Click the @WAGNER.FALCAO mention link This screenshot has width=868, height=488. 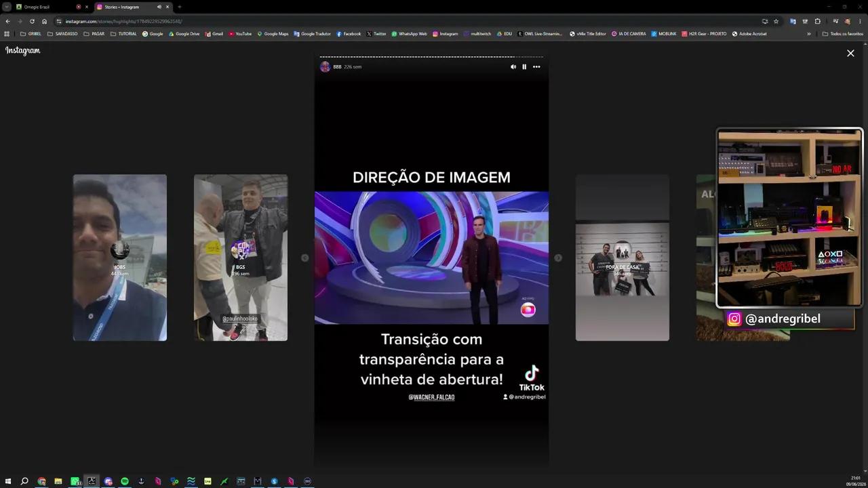click(x=431, y=397)
